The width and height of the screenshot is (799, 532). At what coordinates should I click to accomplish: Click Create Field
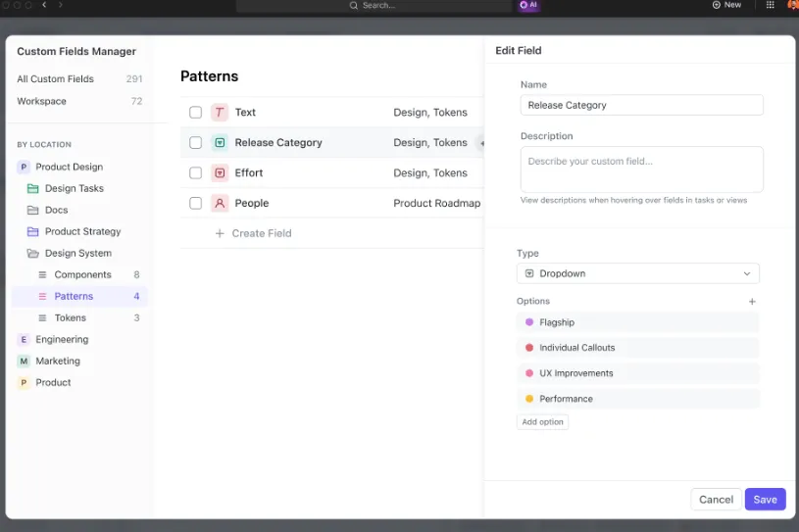point(262,233)
